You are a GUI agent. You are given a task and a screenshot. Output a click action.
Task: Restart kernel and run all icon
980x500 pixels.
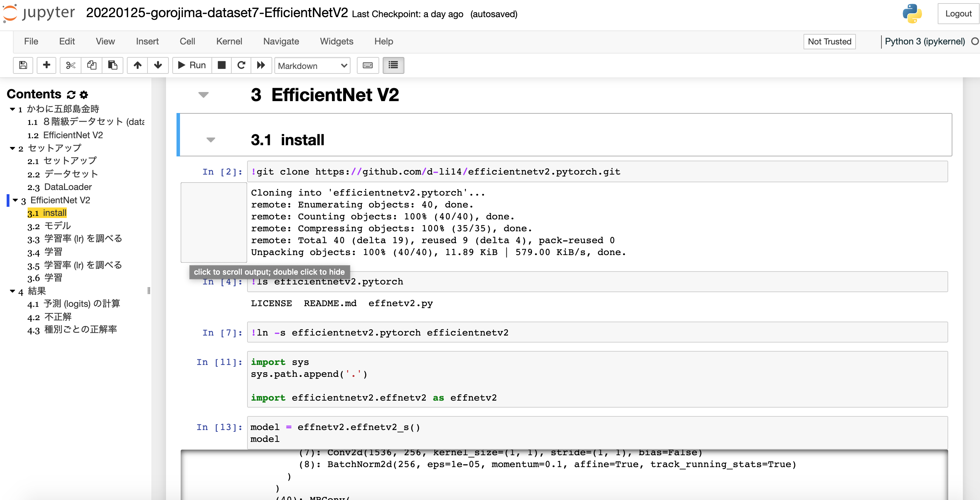pyautogui.click(x=261, y=65)
